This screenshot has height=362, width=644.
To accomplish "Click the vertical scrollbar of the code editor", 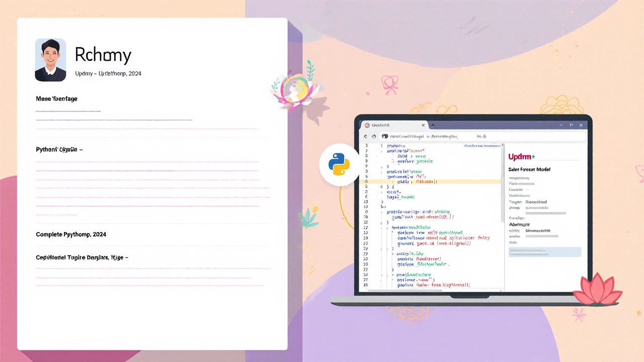I will pyautogui.click(x=502, y=186).
